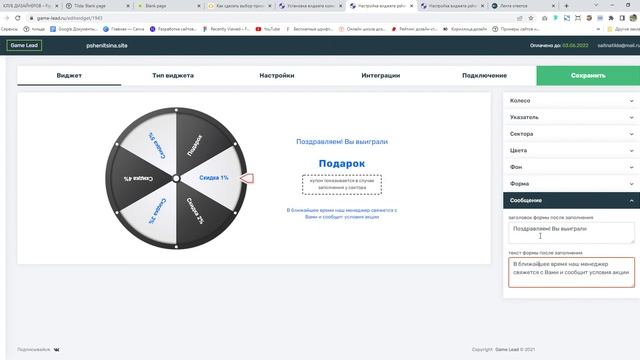Click the browser profile avatar
Viewport: 640px width, 360px height.
pyautogui.click(x=633, y=18)
